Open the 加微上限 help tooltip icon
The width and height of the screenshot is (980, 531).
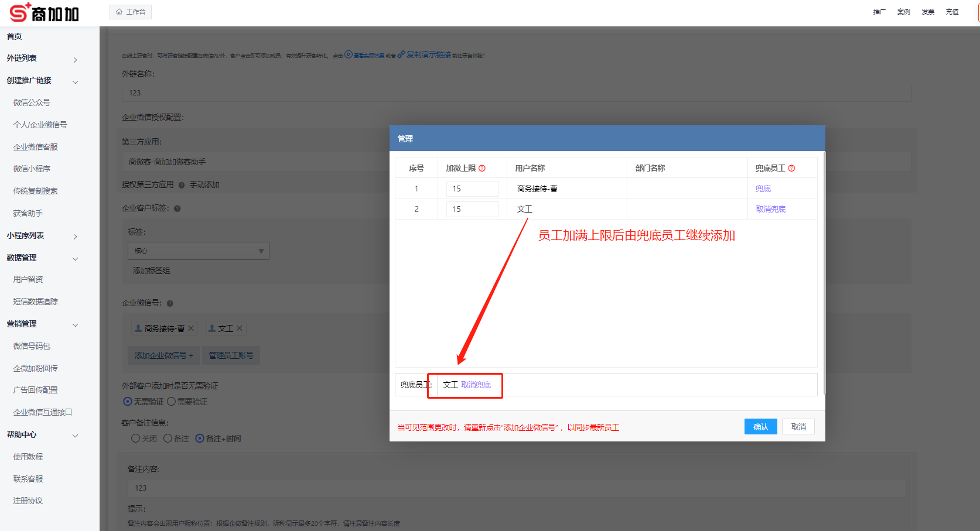coord(482,167)
